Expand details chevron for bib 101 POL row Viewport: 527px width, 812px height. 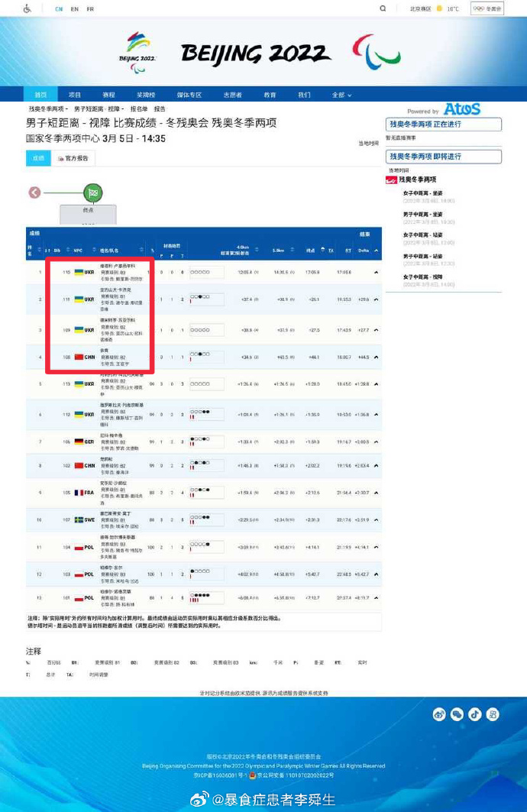tap(377, 597)
